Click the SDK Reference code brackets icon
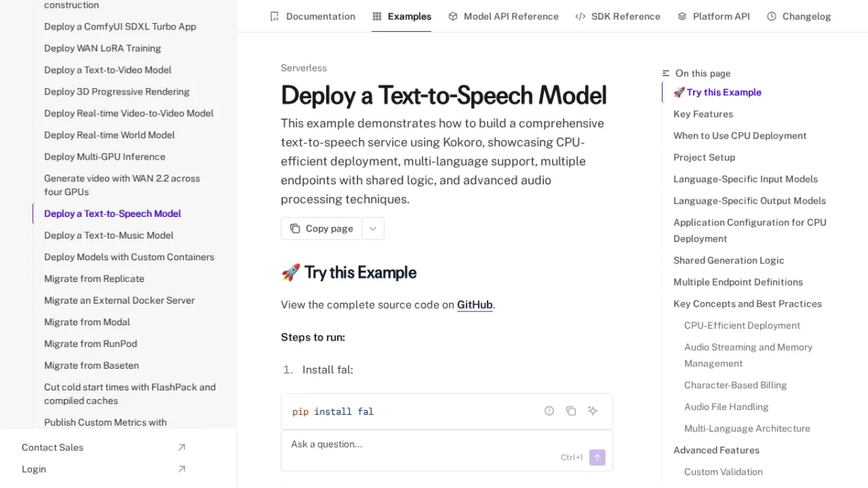The width and height of the screenshot is (868, 488). [x=580, y=16]
